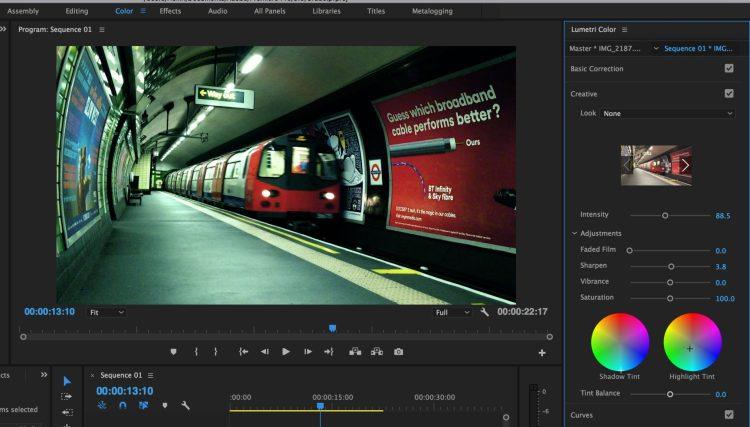Viewport: 750px width, 427px height.
Task: Toggle timeline Snap magnet icon
Action: (x=122, y=405)
